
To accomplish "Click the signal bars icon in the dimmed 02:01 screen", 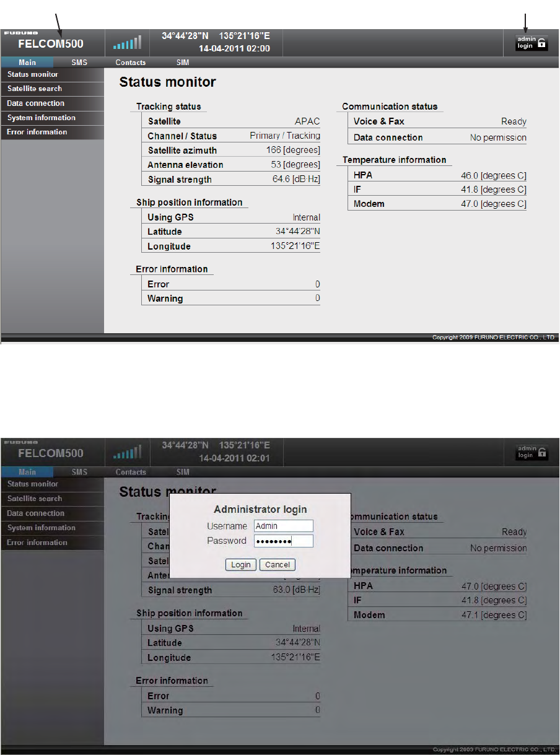I will 127,453.
